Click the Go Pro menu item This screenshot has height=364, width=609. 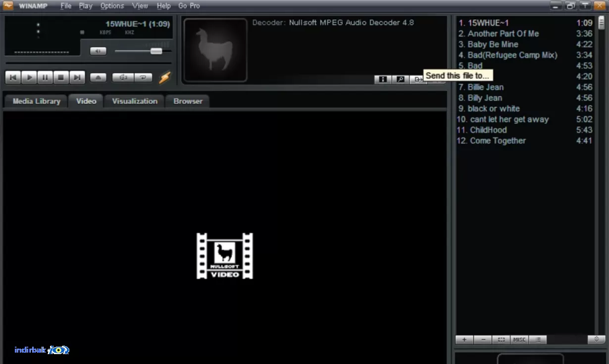coord(189,6)
